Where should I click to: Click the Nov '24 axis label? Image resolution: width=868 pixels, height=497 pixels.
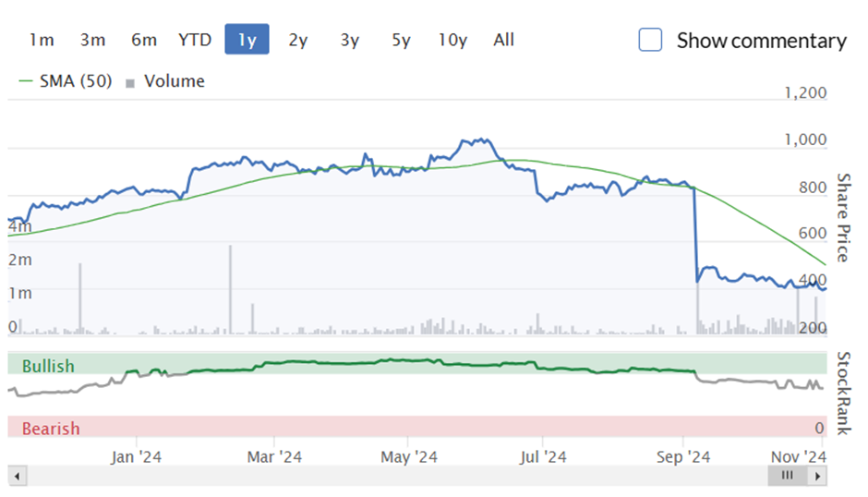tap(798, 456)
